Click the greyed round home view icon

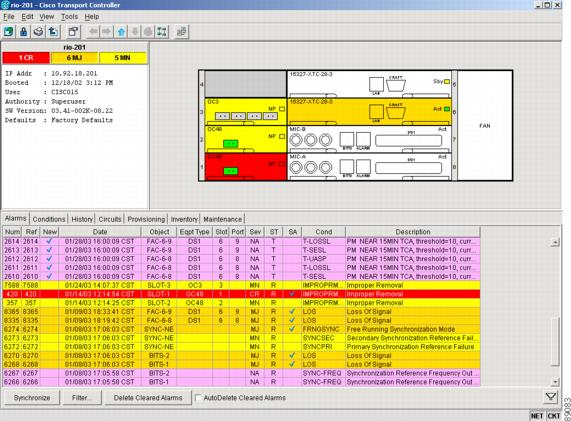(x=148, y=32)
